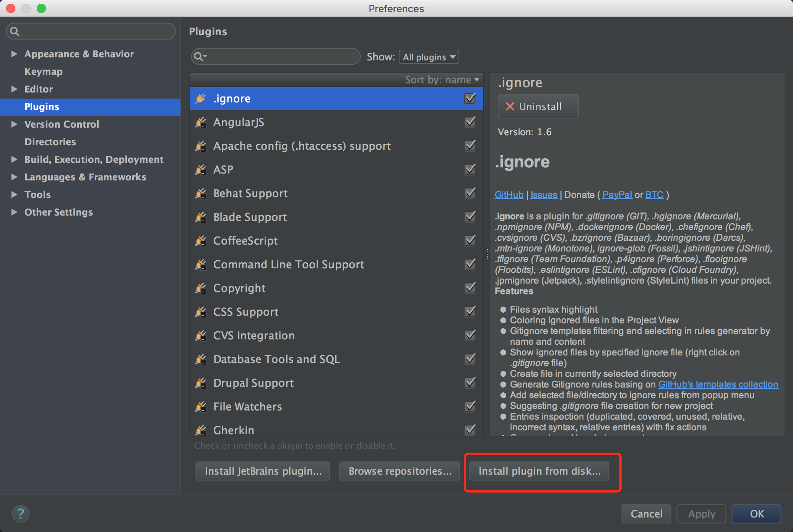The image size is (793, 532).
Task: Click Install JetBrains plugin button
Action: tap(263, 471)
